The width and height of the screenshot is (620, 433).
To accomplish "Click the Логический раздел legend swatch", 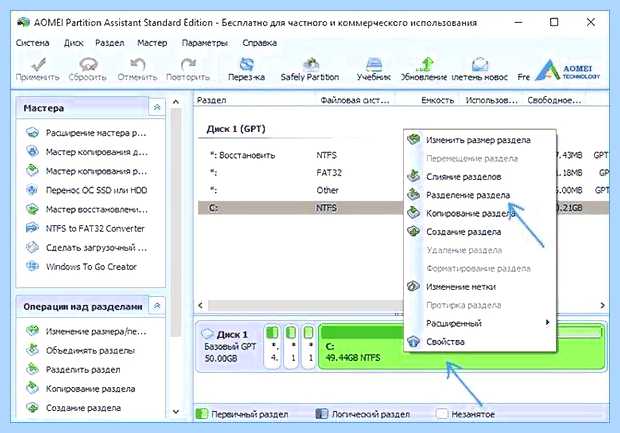I will coord(321,414).
